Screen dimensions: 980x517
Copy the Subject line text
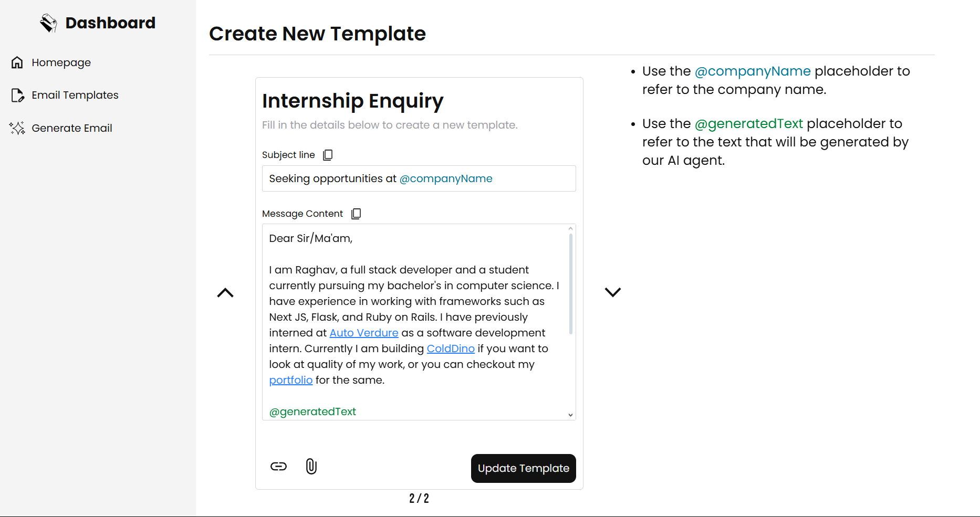pos(328,155)
